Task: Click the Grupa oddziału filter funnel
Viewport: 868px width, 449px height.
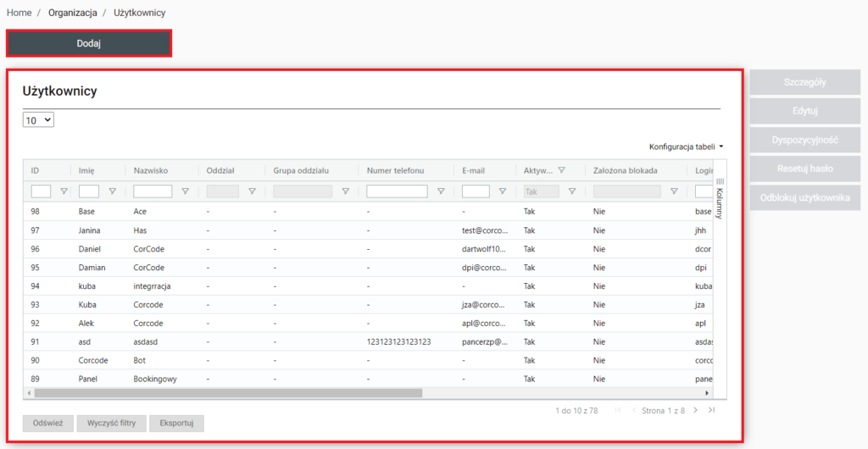Action: point(345,191)
